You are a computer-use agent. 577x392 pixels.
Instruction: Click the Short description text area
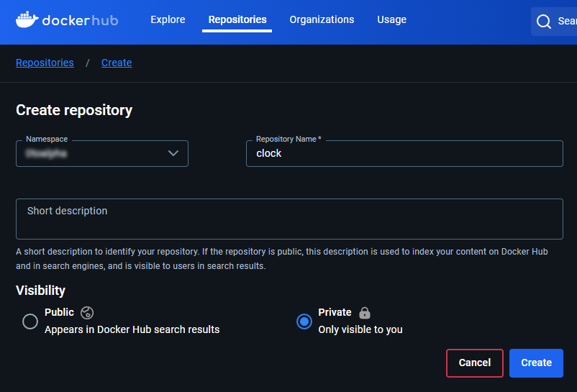pos(289,219)
